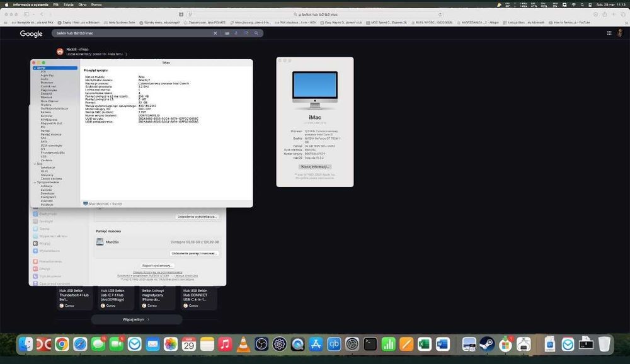The image size is (630, 364).
Task: Open the Okno menu
Action: pos(83,4)
